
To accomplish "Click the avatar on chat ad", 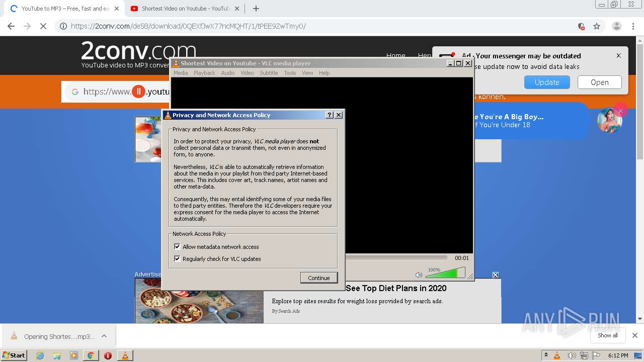I will tap(609, 121).
